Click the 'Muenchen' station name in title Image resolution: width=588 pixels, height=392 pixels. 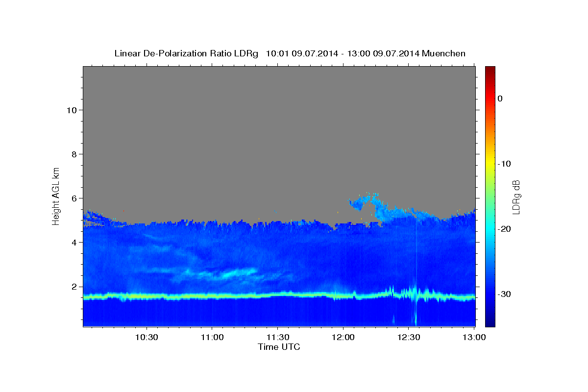click(x=444, y=53)
